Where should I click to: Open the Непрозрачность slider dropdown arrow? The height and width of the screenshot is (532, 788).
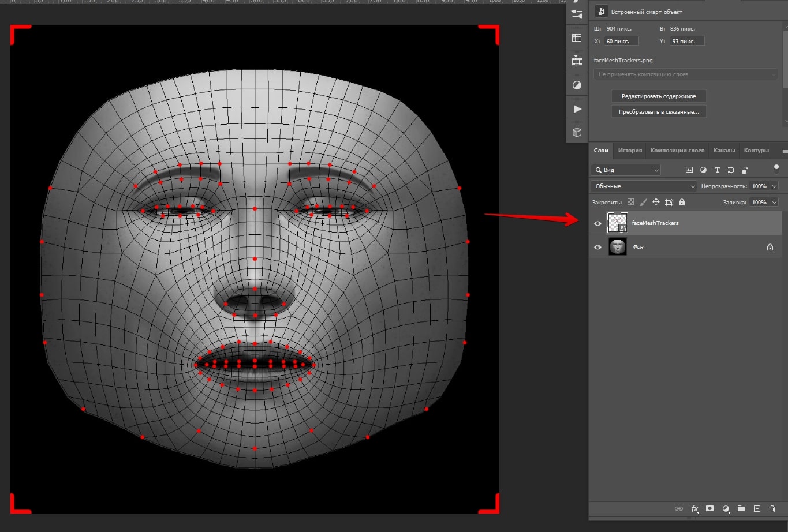[774, 186]
